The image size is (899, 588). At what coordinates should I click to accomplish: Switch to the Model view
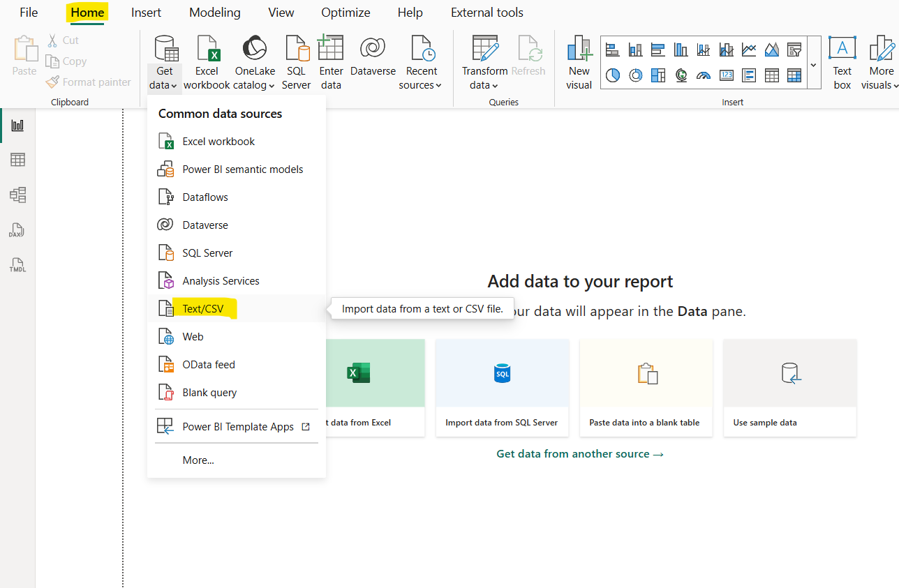[17, 195]
